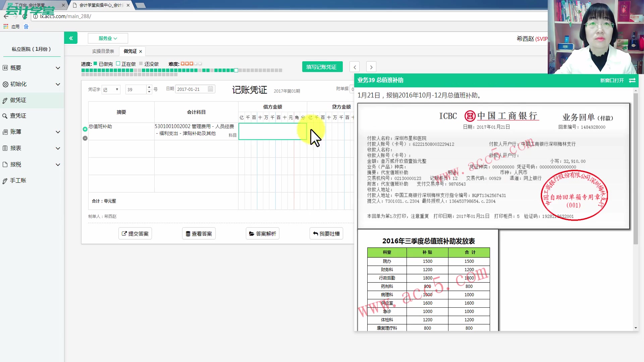Close the 做凭证 tab
644x362 pixels.
[141, 52]
